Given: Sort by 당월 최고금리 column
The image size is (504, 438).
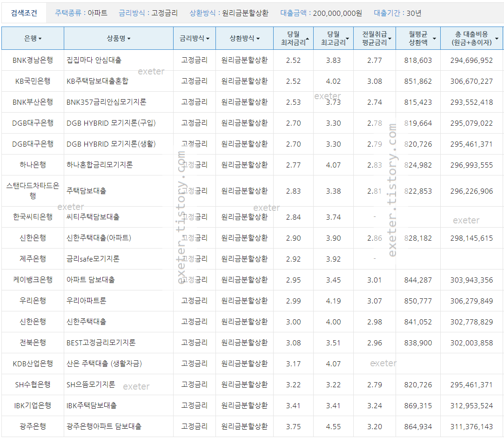Looking at the screenshot, I should [333, 38].
